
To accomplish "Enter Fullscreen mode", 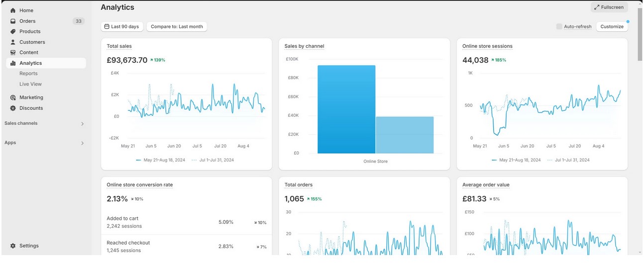I will tap(609, 7).
